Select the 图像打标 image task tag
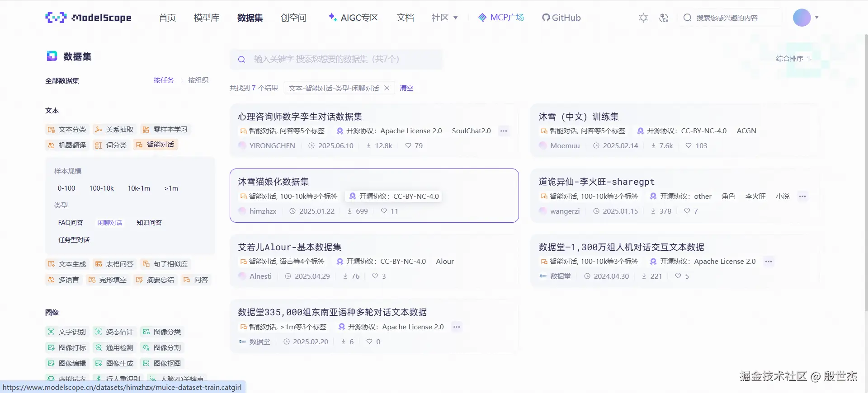The width and height of the screenshot is (868, 393). (x=67, y=348)
